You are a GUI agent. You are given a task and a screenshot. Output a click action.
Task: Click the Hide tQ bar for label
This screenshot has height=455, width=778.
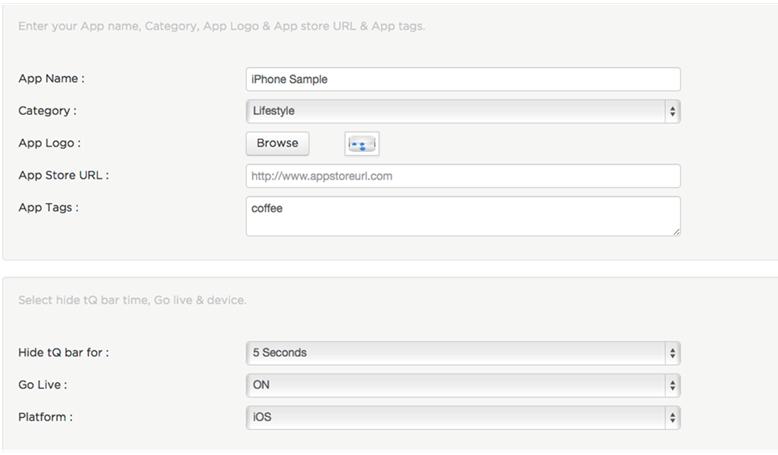tap(64, 352)
